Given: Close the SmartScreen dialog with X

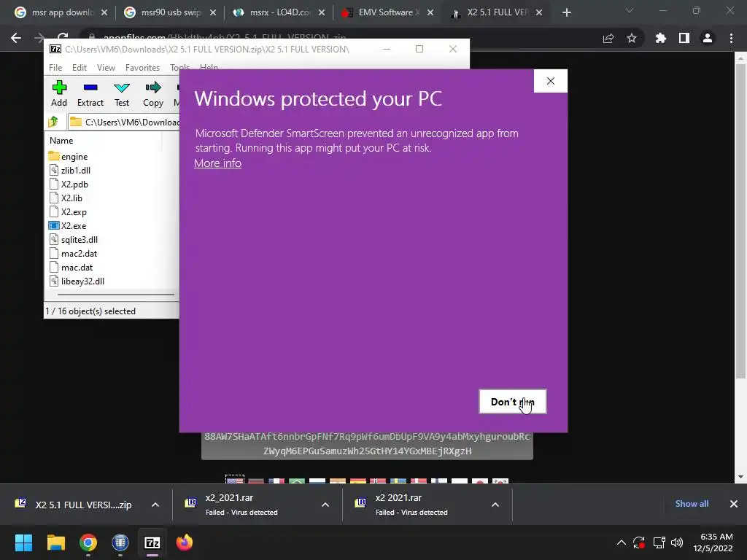Looking at the screenshot, I should (x=551, y=81).
